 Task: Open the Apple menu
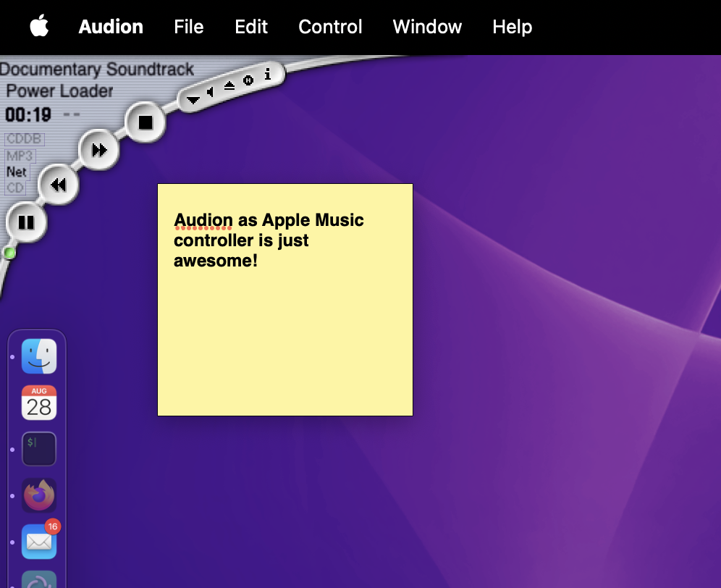(x=39, y=26)
